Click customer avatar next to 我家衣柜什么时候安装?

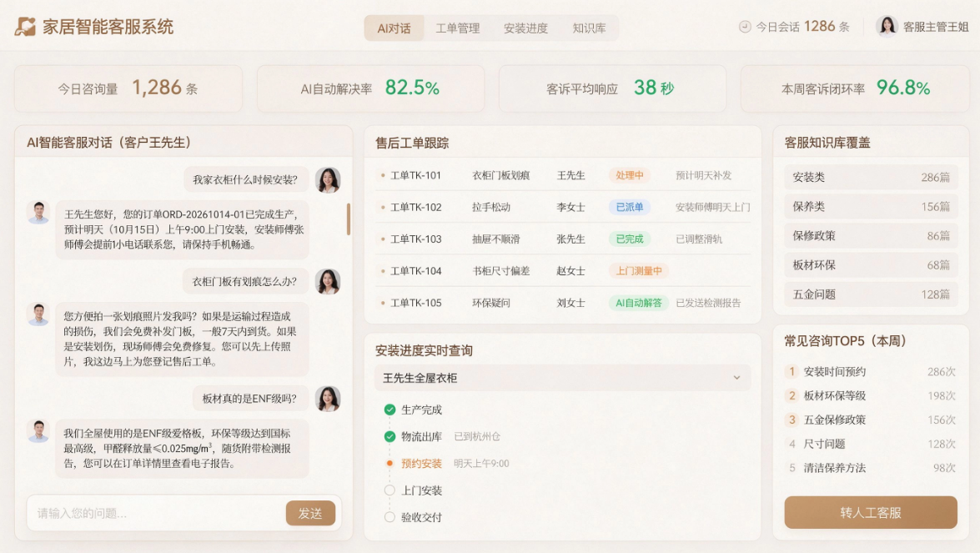(x=328, y=180)
